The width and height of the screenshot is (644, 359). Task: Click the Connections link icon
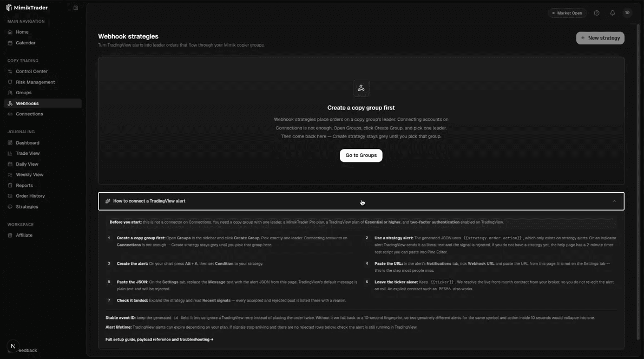tap(10, 114)
